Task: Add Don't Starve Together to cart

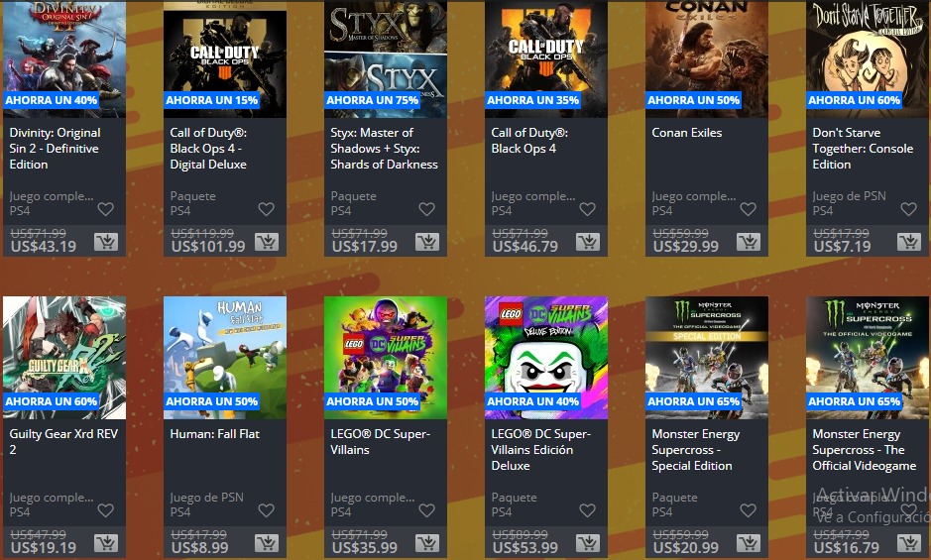Action: [908, 242]
